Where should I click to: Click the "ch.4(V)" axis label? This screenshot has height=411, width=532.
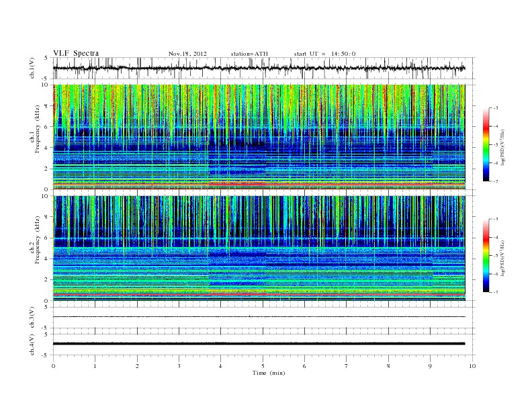(32, 345)
